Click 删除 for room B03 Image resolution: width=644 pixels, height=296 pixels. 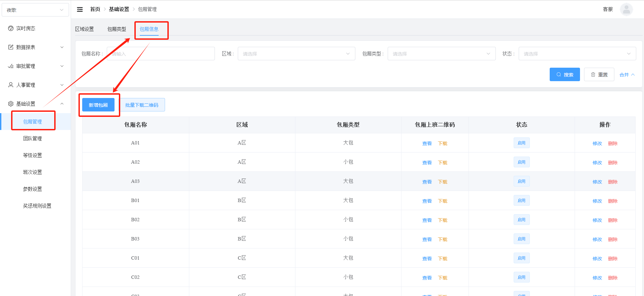point(613,239)
